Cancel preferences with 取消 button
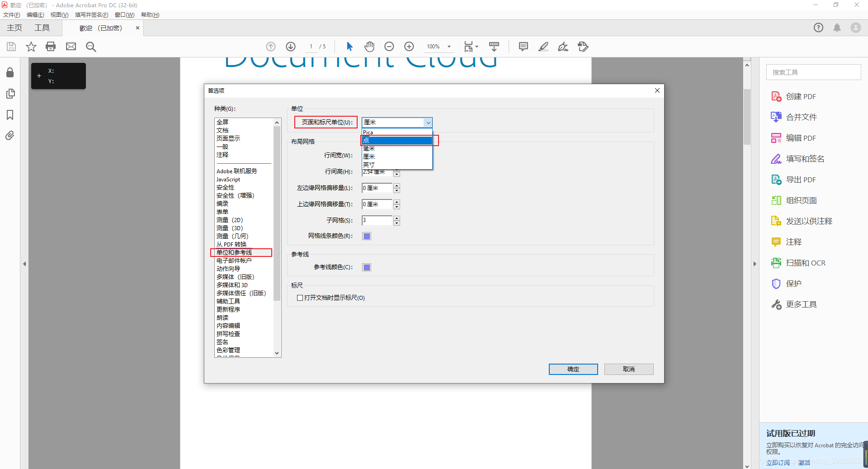Image resolution: width=868 pixels, height=469 pixels. (629, 369)
